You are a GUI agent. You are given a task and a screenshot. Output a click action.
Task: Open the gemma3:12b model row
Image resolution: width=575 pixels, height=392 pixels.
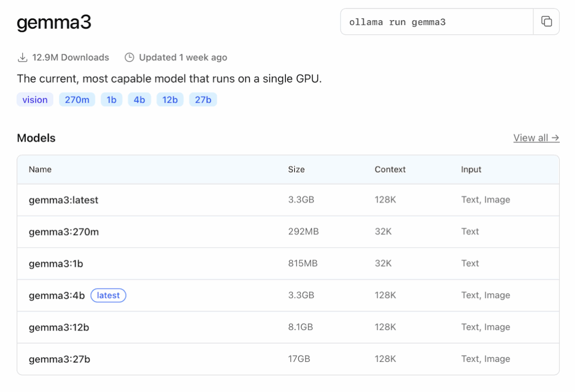click(x=288, y=327)
